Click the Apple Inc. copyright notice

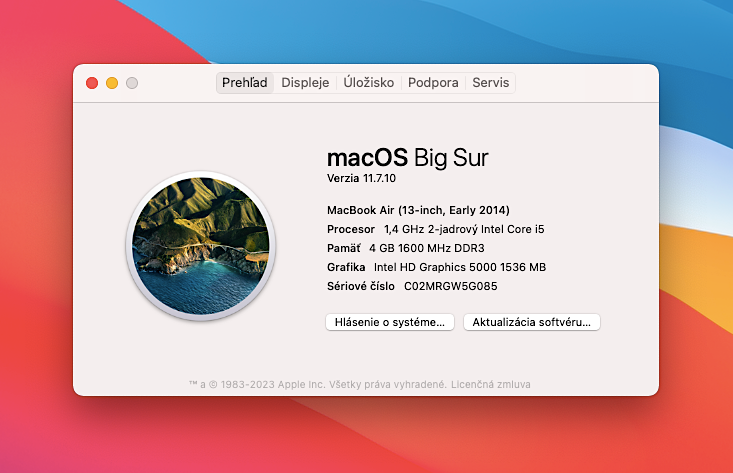tap(317, 385)
